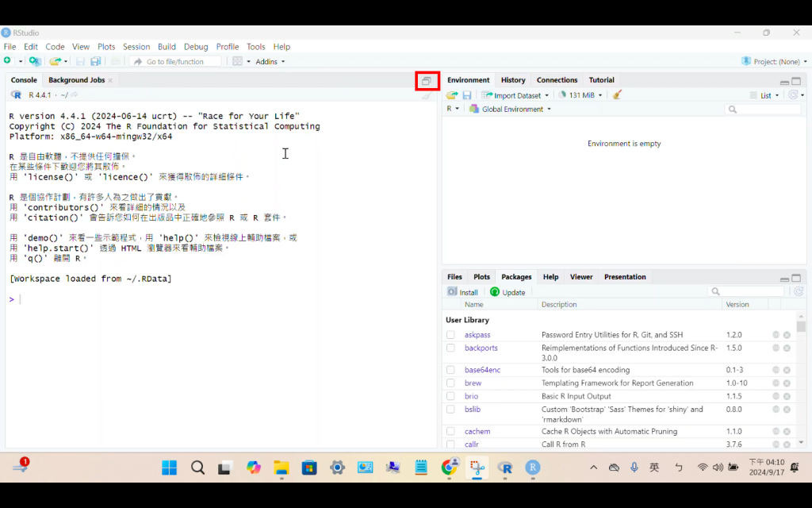The height and width of the screenshot is (508, 812).
Task: Close the Background Jobs tab
Action: pos(110,80)
